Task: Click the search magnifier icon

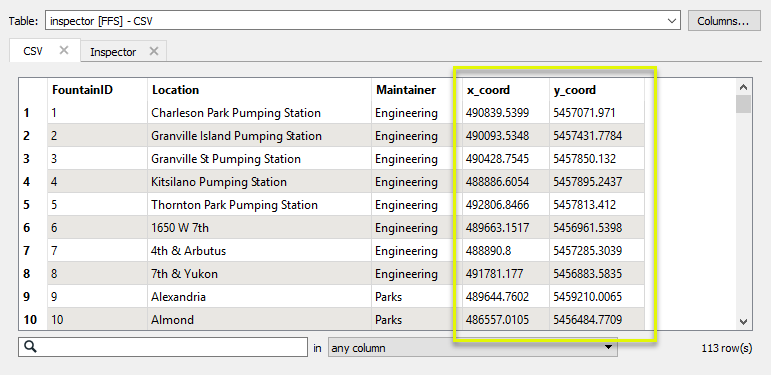Action: click(30, 347)
